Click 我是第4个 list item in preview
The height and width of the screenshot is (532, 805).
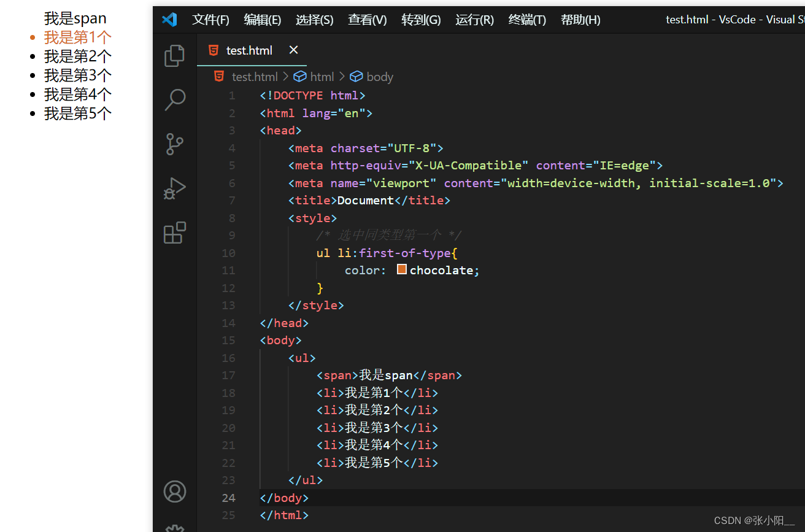(77, 94)
